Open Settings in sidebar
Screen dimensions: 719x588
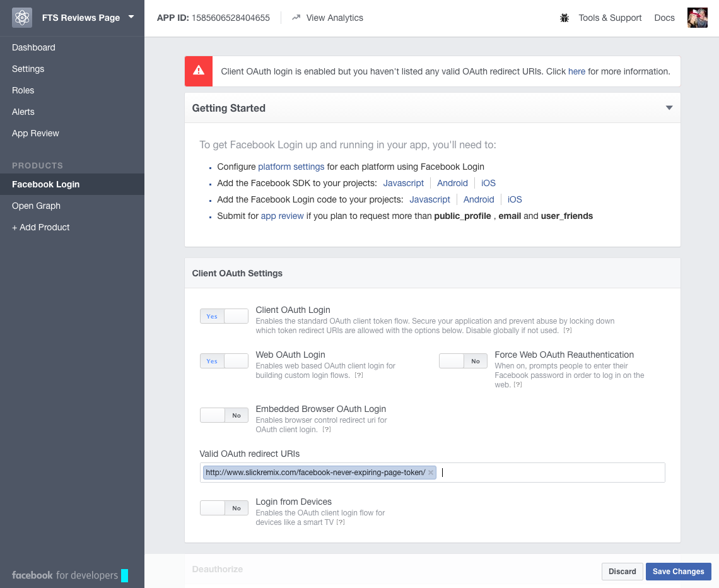coord(28,69)
